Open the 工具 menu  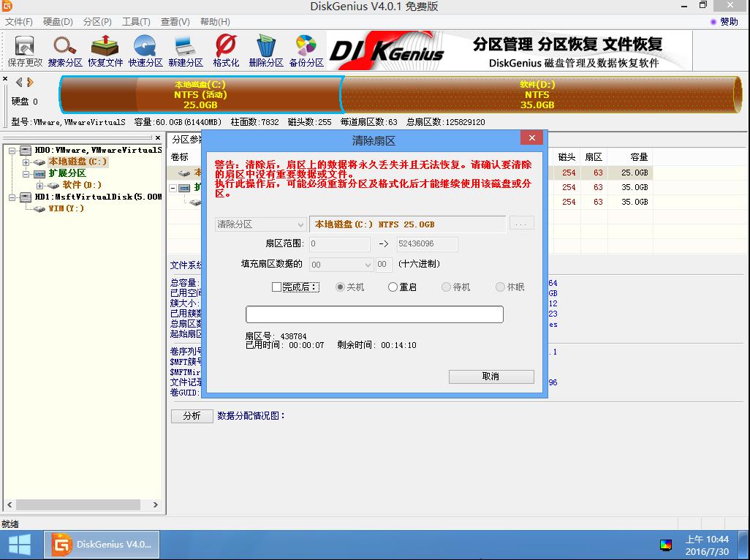[135, 22]
